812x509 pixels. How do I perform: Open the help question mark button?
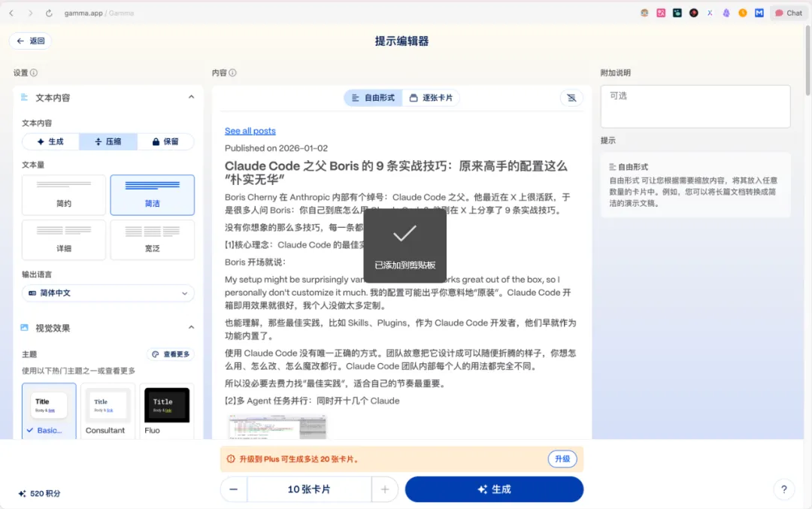(784, 489)
